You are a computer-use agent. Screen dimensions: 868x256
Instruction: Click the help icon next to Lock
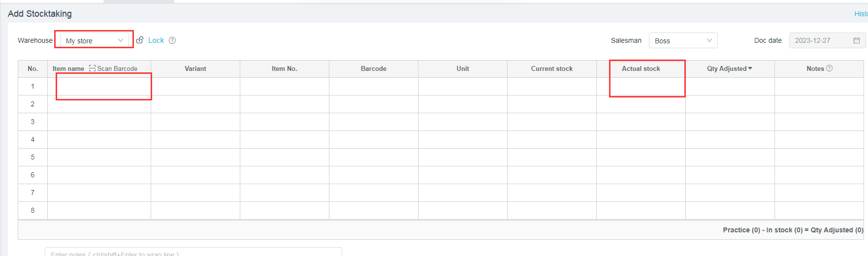click(172, 40)
